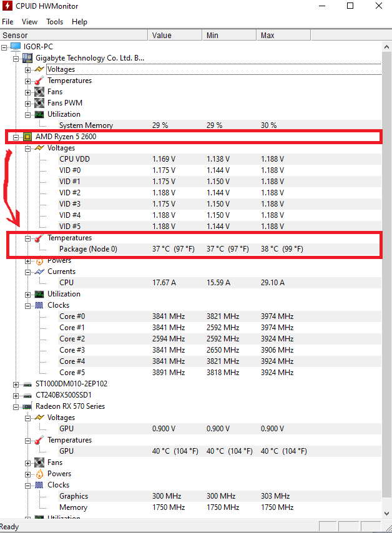Expand the CT240BX500SSD1 drive node
392x533 pixels.
pos(16,396)
